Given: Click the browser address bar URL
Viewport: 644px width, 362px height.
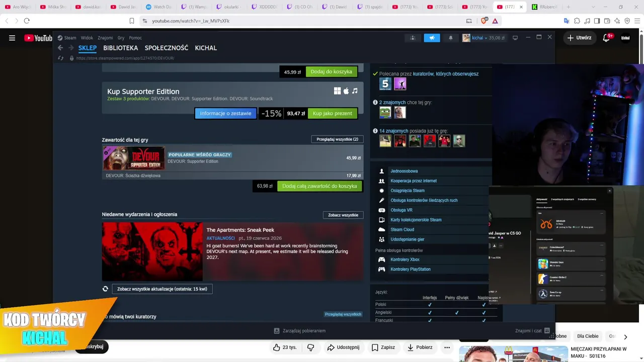Looking at the screenshot, I should pyautogui.click(x=191, y=21).
